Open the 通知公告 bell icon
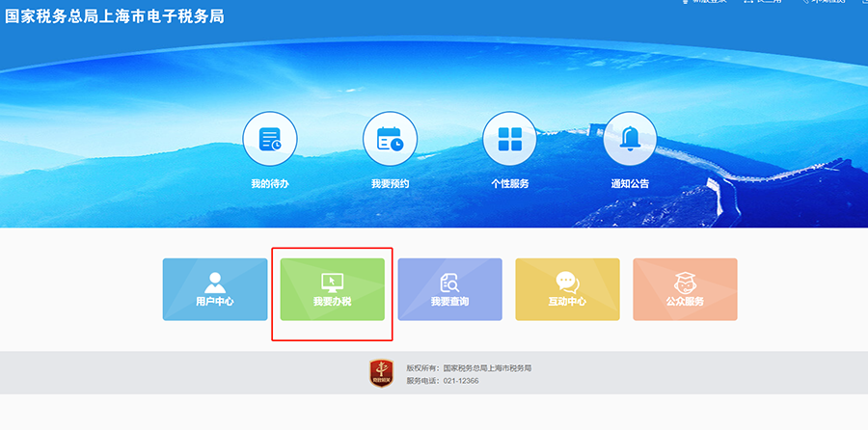Screen dimensions: 868x430 (630, 139)
